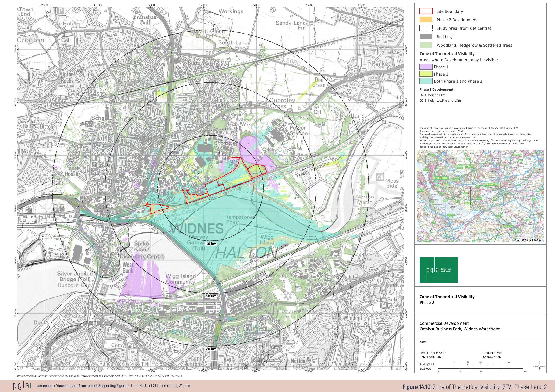Click the WIDNES map label
This screenshot has height=392, width=555.
(197, 228)
